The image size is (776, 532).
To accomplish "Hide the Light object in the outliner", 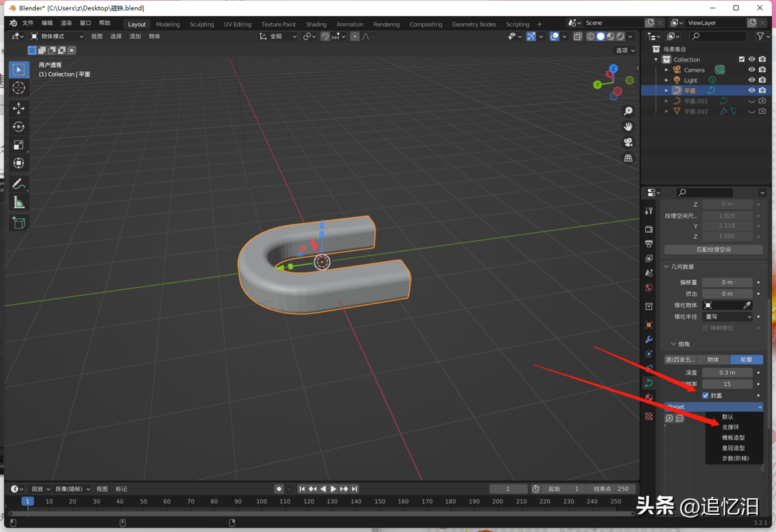I will (x=752, y=80).
